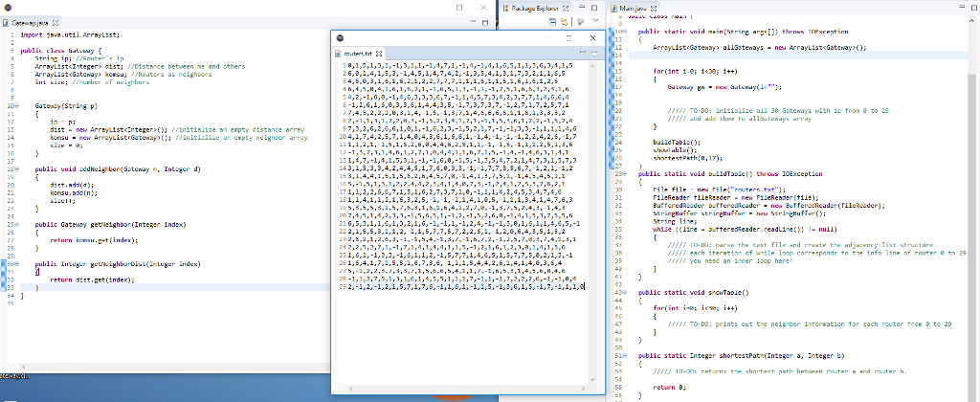This screenshot has width=980, height=402.
Task: Click 'buildTable();' call in Main.java main method
Action: coord(677,142)
